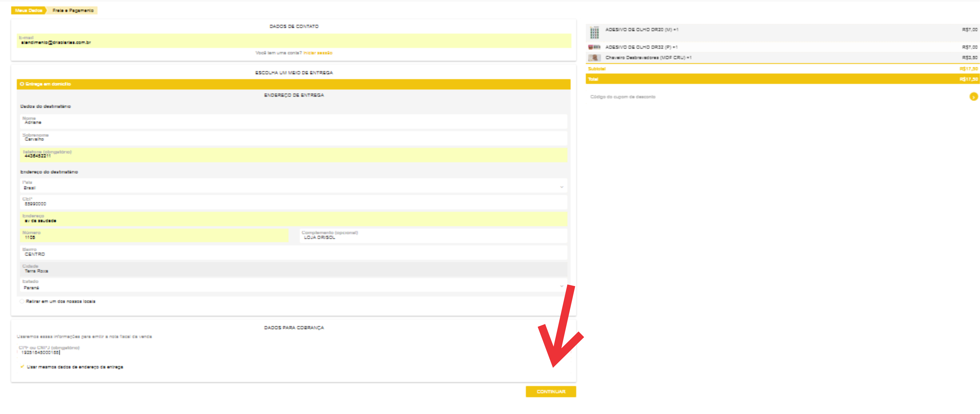Expand the Estado dropdown showing Paraná
The height and width of the screenshot is (414, 980).
click(294, 285)
